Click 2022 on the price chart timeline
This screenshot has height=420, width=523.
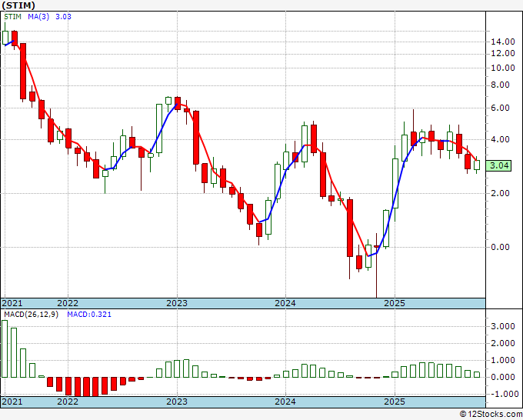(x=68, y=303)
